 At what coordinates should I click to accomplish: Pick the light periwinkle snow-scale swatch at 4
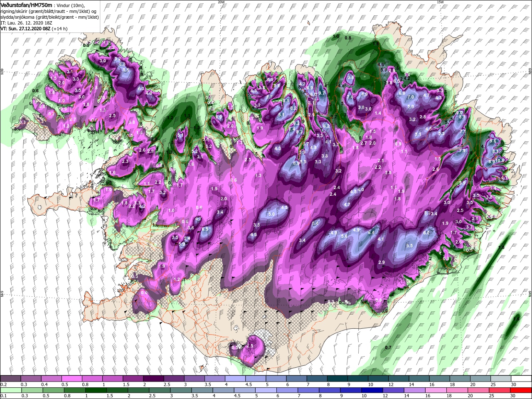click(235, 378)
